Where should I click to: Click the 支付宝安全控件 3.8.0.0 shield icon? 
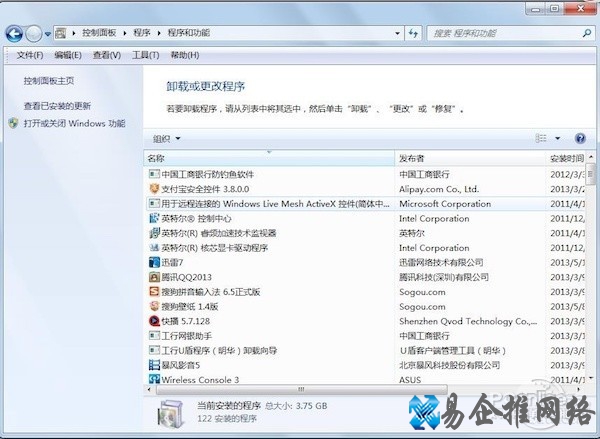pos(154,189)
